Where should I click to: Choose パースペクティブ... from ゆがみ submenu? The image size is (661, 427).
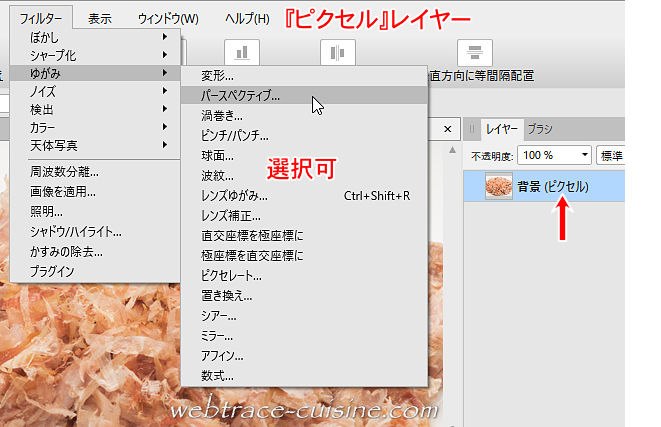coord(241,95)
